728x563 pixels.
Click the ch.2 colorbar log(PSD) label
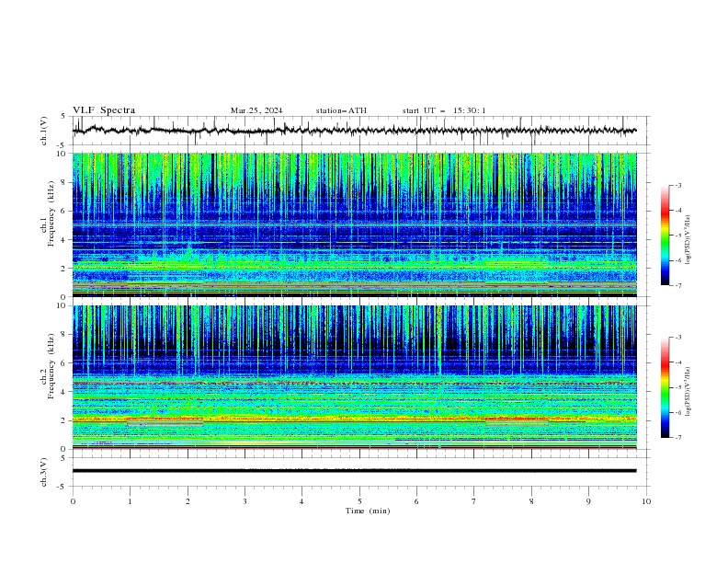pyautogui.click(x=688, y=392)
